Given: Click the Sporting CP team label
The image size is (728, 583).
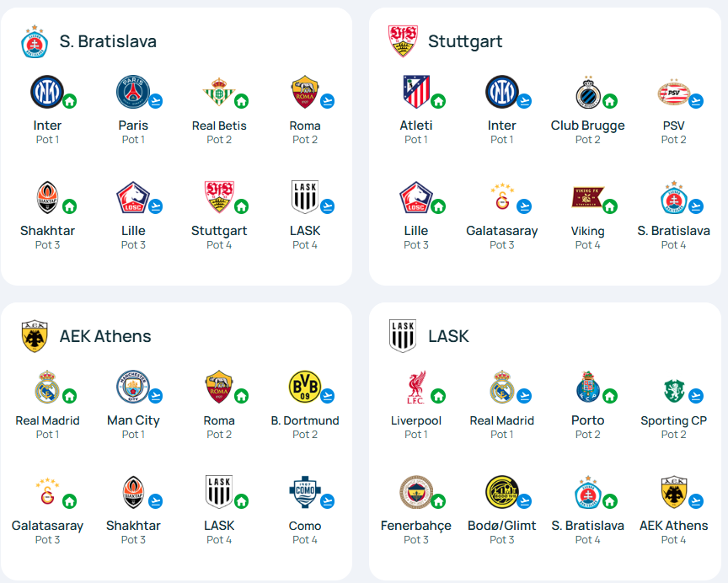Looking at the screenshot, I should click(x=674, y=420).
